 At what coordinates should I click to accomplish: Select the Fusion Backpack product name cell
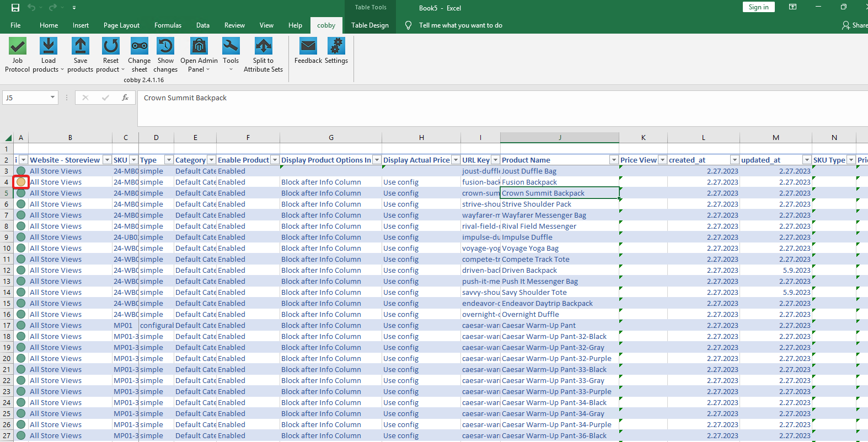[560, 182]
